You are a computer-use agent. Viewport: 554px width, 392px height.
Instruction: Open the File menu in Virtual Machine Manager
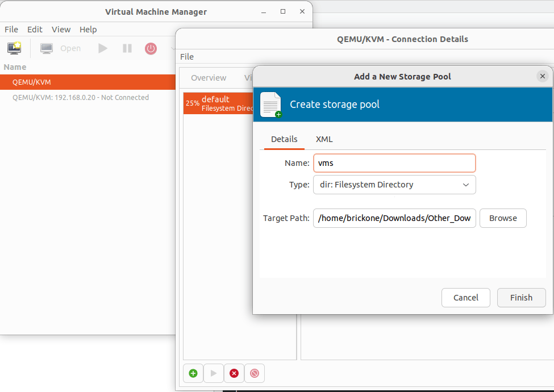11,30
